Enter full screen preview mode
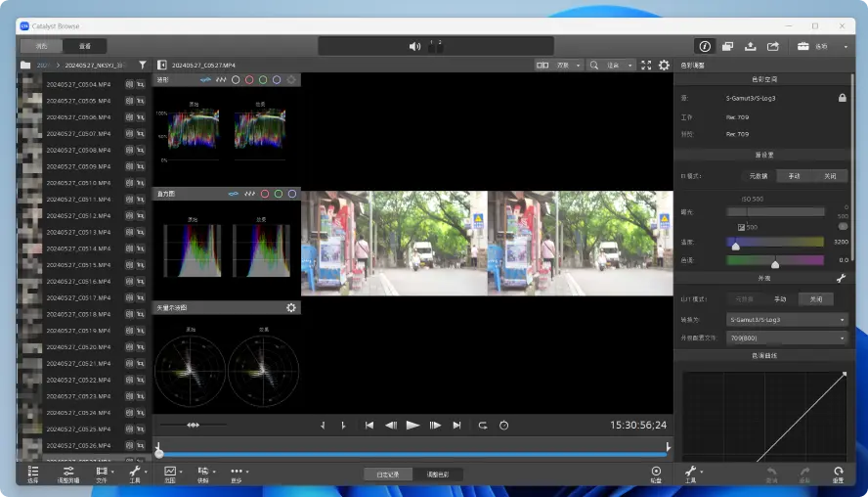Screen dimensions: 868x497 pyautogui.click(x=646, y=65)
